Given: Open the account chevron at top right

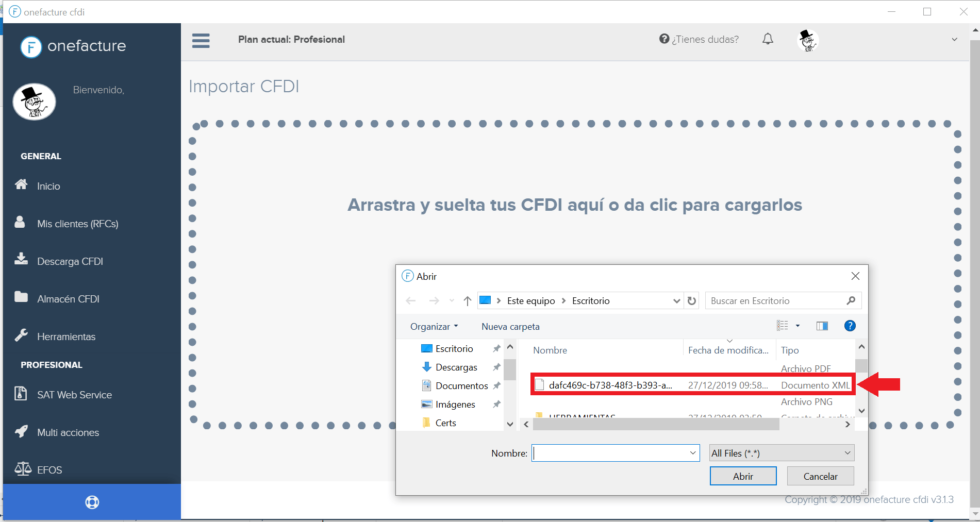Looking at the screenshot, I should pyautogui.click(x=954, y=39).
